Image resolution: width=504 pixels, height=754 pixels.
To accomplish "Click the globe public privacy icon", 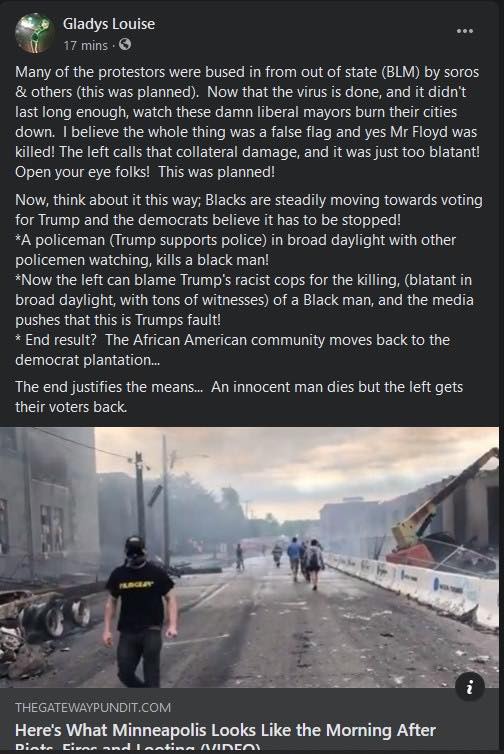I will coord(125,45).
